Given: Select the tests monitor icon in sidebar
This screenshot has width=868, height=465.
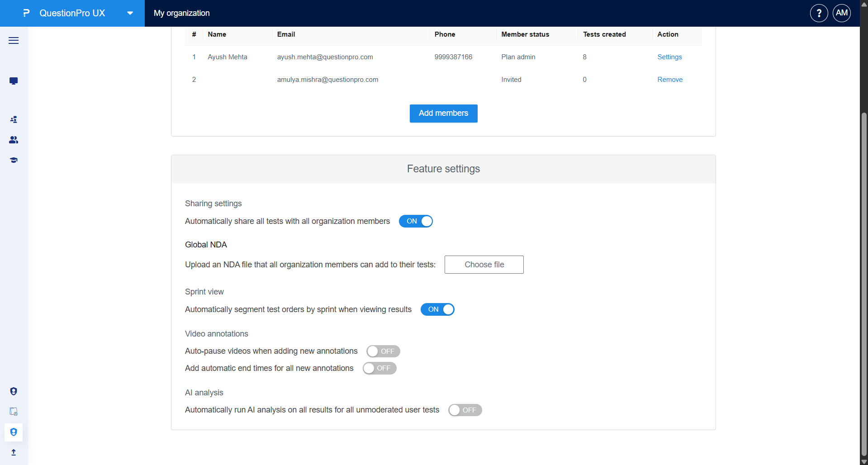Looking at the screenshot, I should (14, 81).
